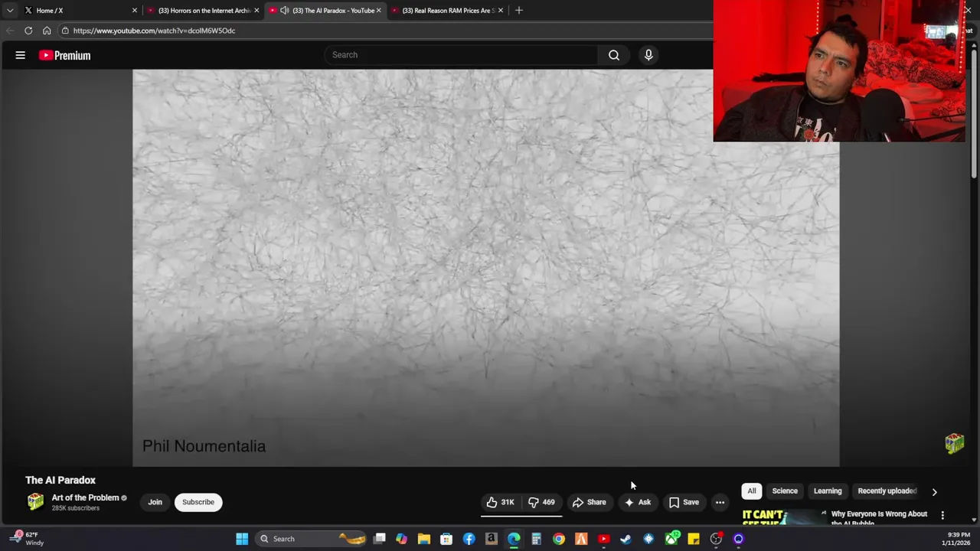
Task: Open the clock and date 9:39 PM
Action: [x=955, y=539]
